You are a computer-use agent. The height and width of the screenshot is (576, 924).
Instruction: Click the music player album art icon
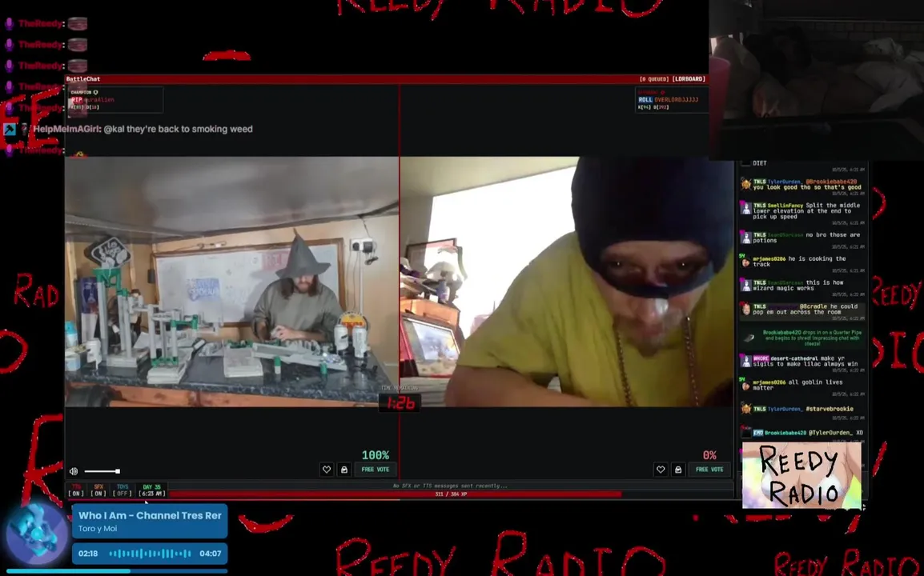click(x=37, y=534)
